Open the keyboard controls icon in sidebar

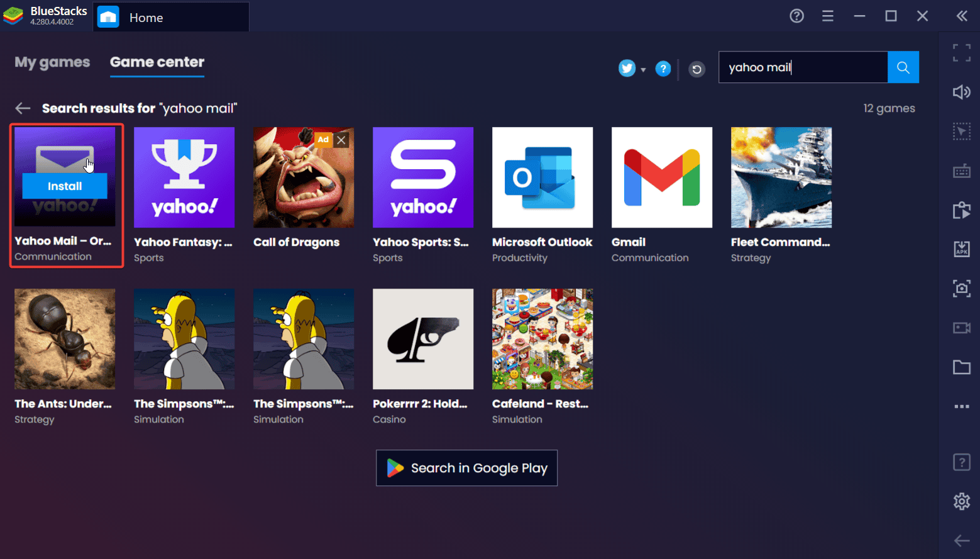tap(962, 171)
